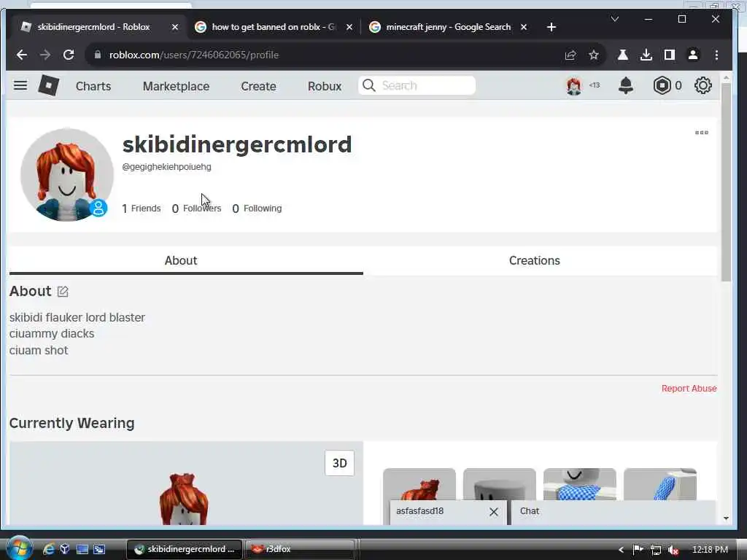Click the page vertical scrollbar thumb

(726, 182)
